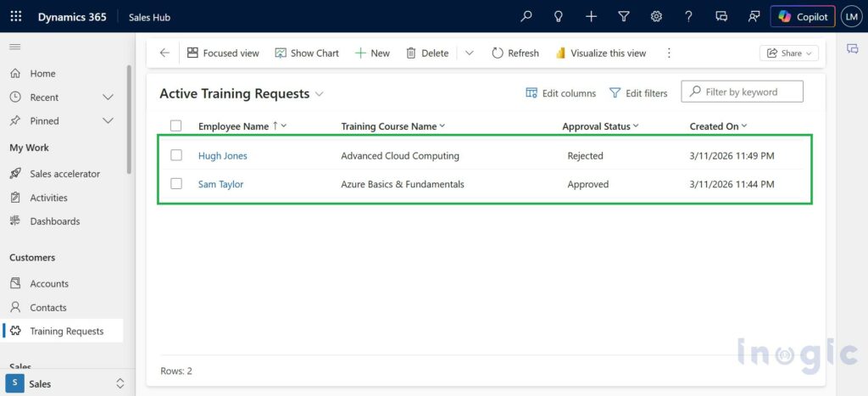The height and width of the screenshot is (396, 868).
Task: Click the Rejected status cell
Action: (x=585, y=156)
